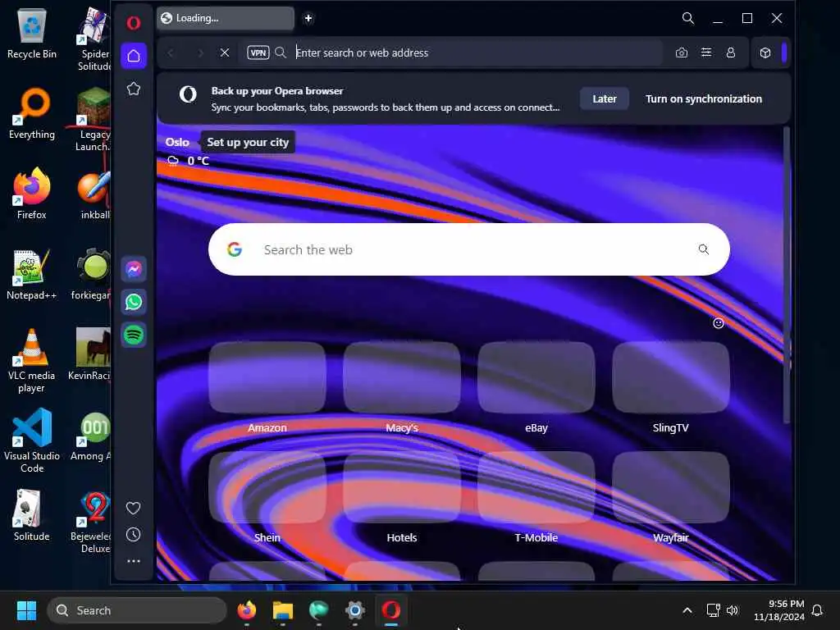840x630 pixels.
Task: Select VLC media player desktop shortcut
Action: [32, 361]
